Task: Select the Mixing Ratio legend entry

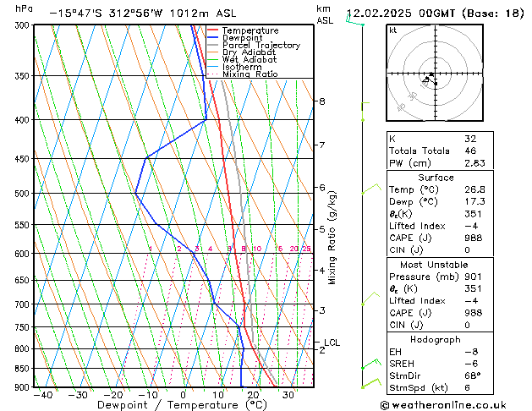Action: pyautogui.click(x=250, y=74)
